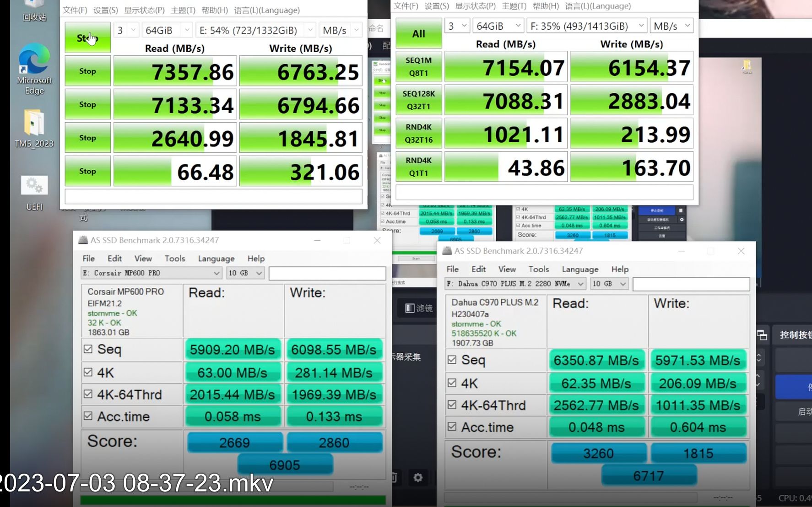Open Language menu in Dahua AS SSD

click(x=580, y=269)
